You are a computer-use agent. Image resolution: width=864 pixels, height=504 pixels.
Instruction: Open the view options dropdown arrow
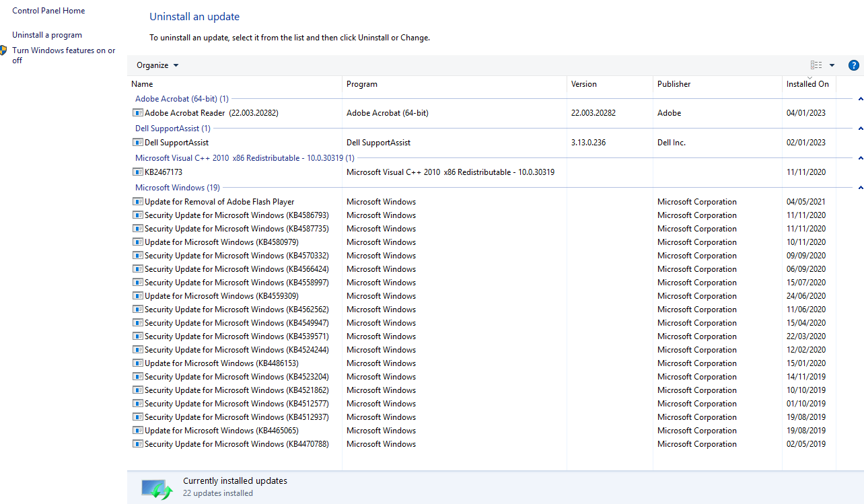tap(832, 65)
